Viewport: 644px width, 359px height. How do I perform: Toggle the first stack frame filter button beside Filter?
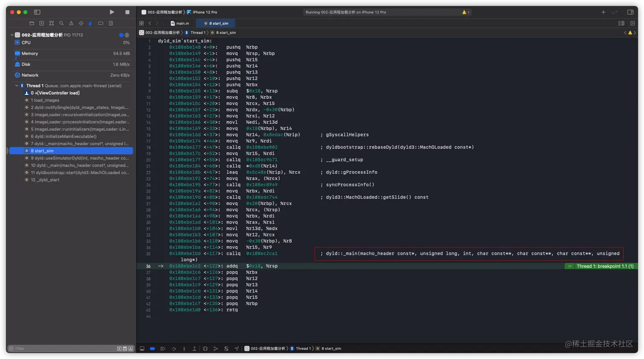[x=119, y=349]
